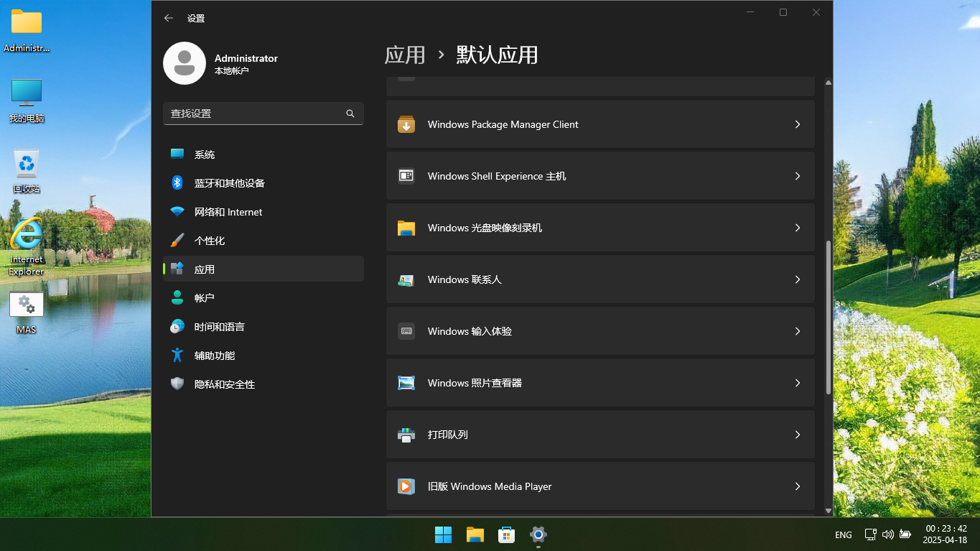Open File Explorer from the taskbar

[x=475, y=534]
